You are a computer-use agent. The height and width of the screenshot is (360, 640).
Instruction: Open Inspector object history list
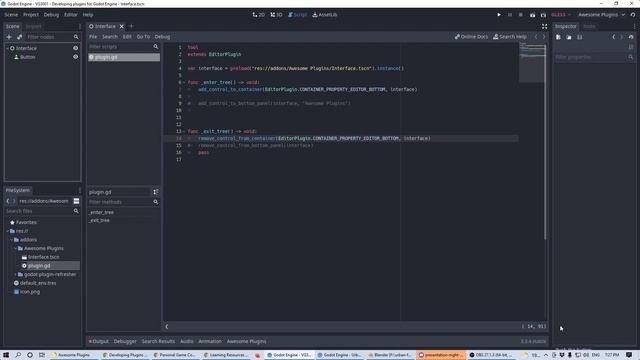pos(631,37)
